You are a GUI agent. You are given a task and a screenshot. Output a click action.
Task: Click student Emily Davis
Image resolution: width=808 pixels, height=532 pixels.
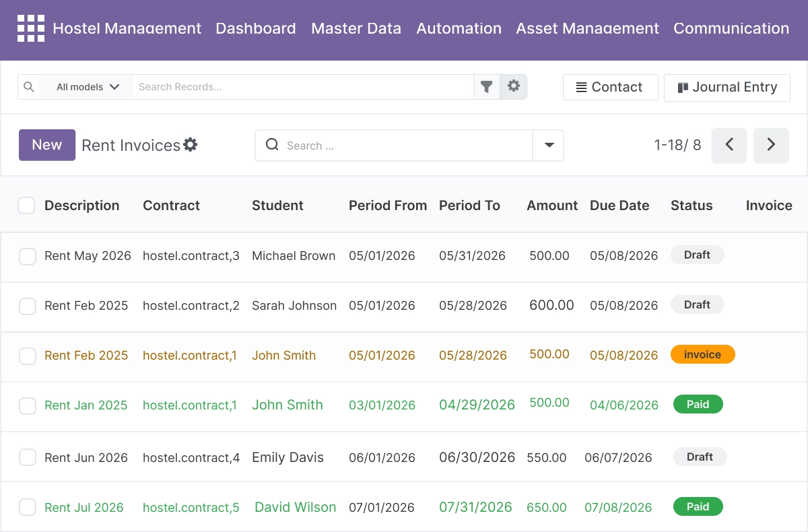pos(288,457)
